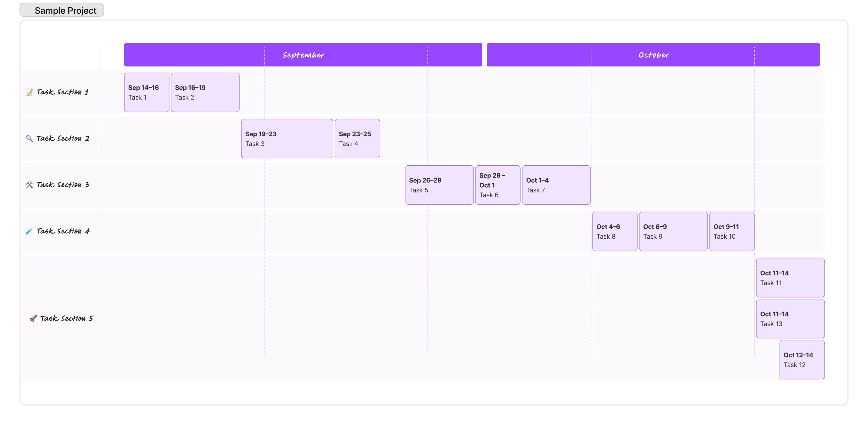The image size is (868, 425).
Task: Open the Task 2 card dated Sep 16–19
Action: click(205, 92)
